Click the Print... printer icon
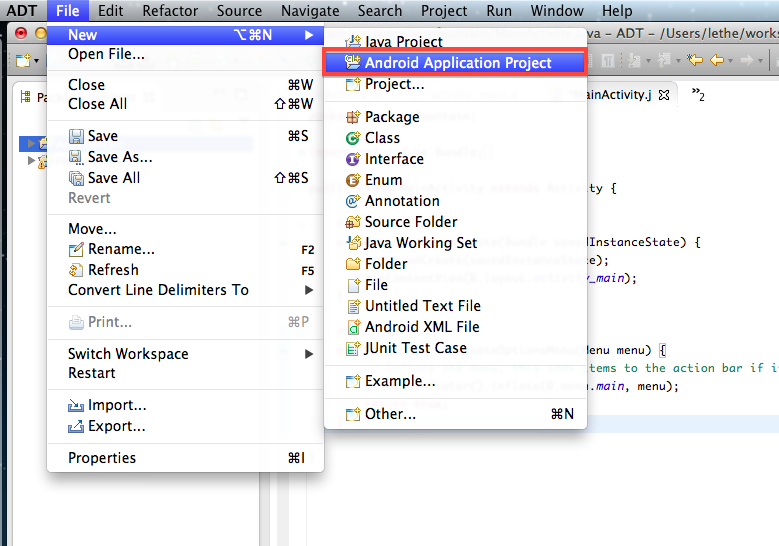Screen dimensions: 779x546 pyautogui.click(x=76, y=322)
